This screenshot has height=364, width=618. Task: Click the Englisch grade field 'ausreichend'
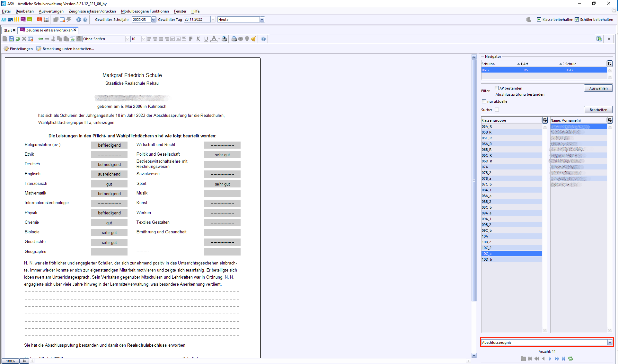pos(109,174)
